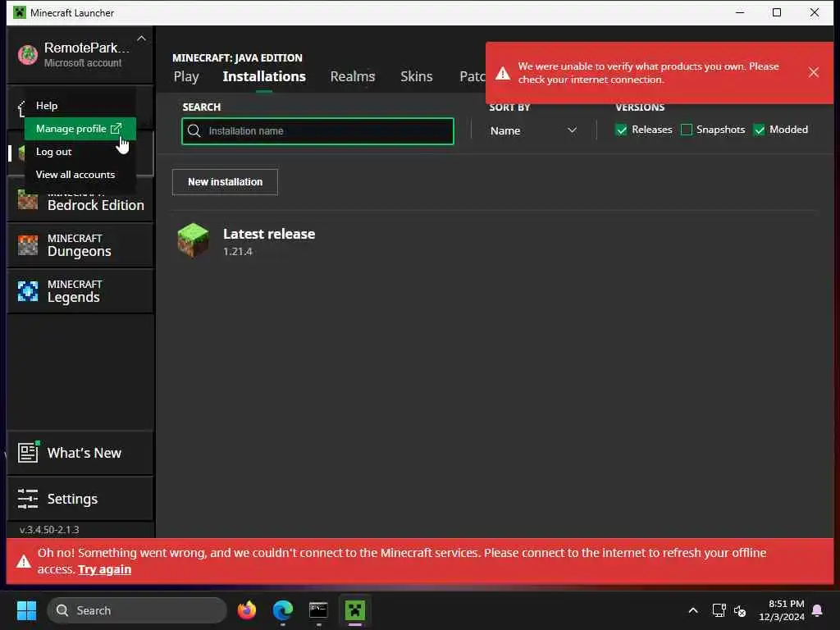Click warning triangle in top error notification
Viewport: 840px width, 630px height.
tap(503, 73)
